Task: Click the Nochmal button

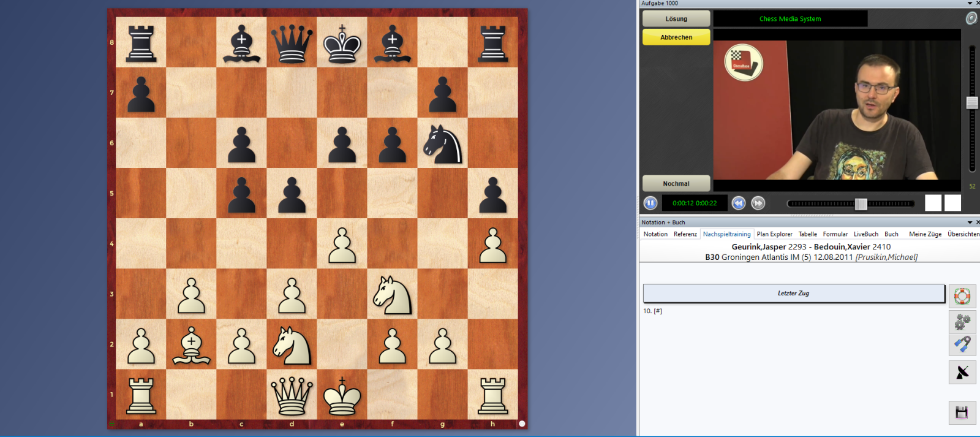Action: pyautogui.click(x=676, y=184)
